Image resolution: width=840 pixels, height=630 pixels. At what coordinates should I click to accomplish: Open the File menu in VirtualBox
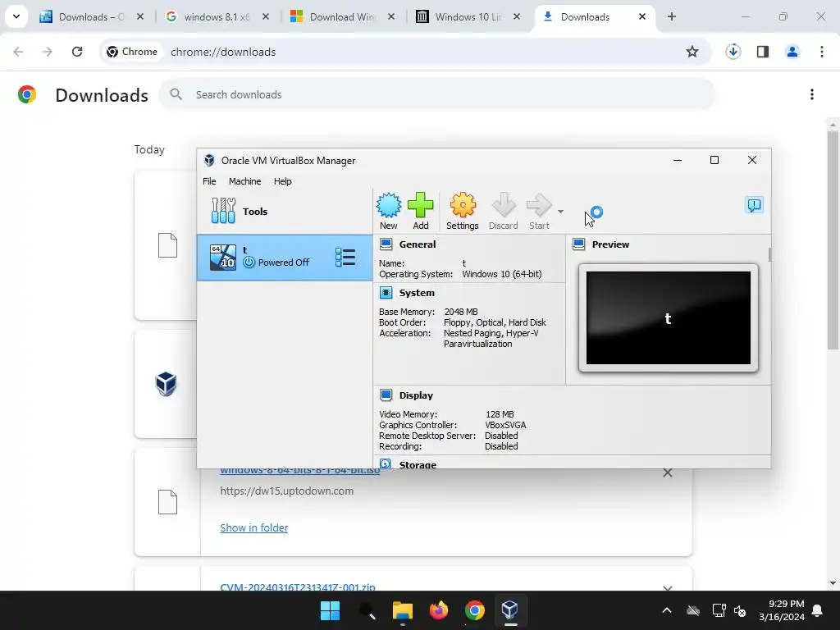tap(209, 181)
